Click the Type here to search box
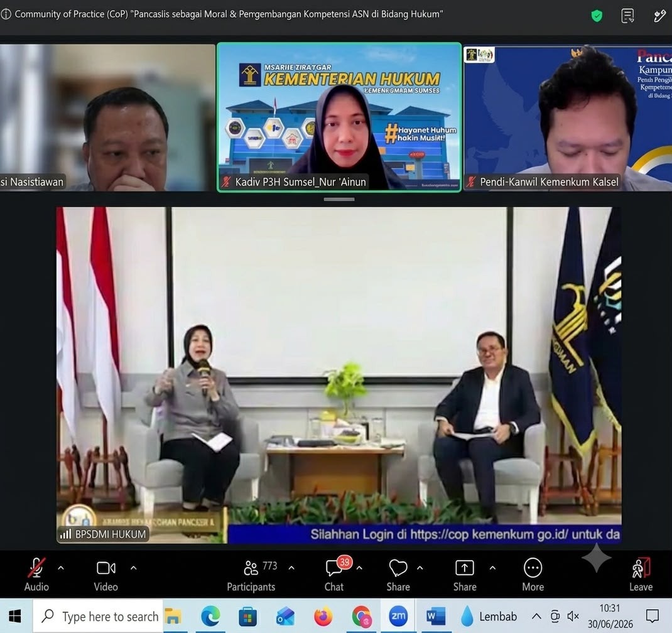 (x=99, y=616)
